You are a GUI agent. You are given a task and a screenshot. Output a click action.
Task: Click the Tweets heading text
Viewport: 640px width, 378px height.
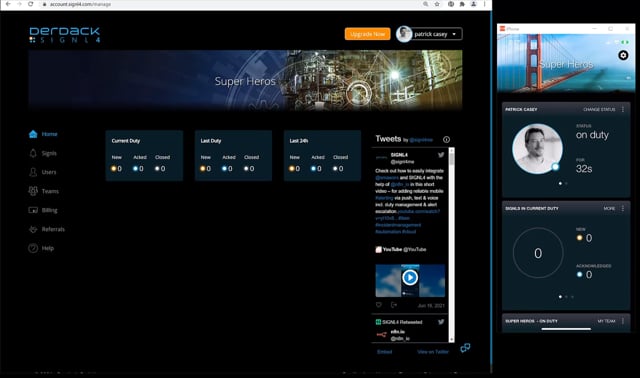point(388,139)
